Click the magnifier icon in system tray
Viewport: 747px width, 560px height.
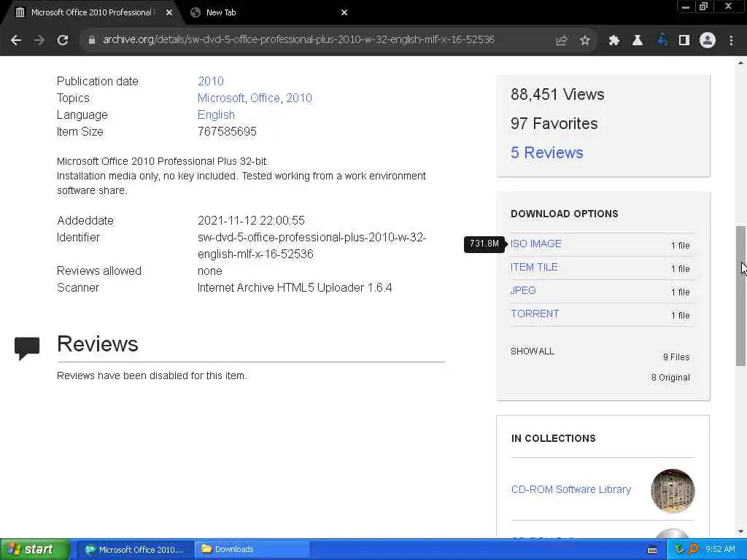click(693, 550)
